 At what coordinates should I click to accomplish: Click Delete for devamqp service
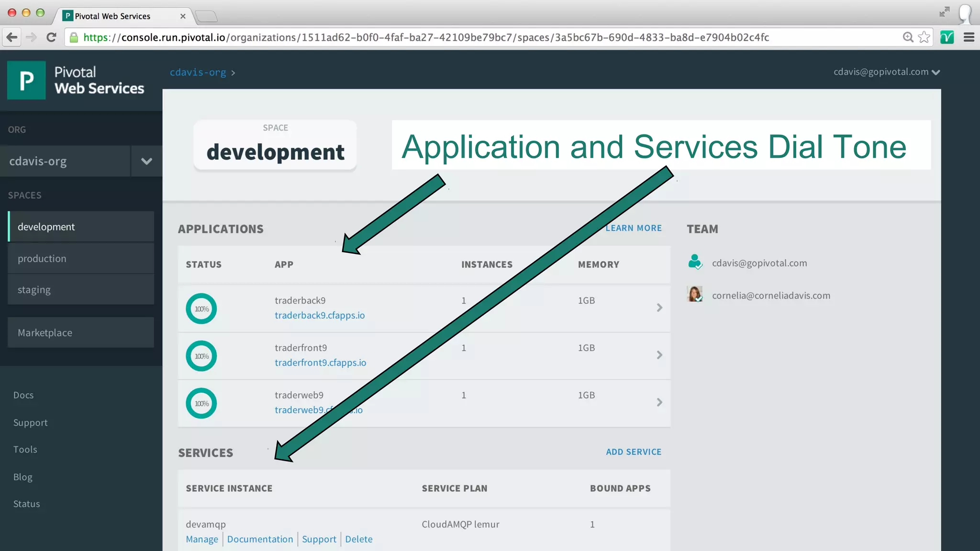359,539
